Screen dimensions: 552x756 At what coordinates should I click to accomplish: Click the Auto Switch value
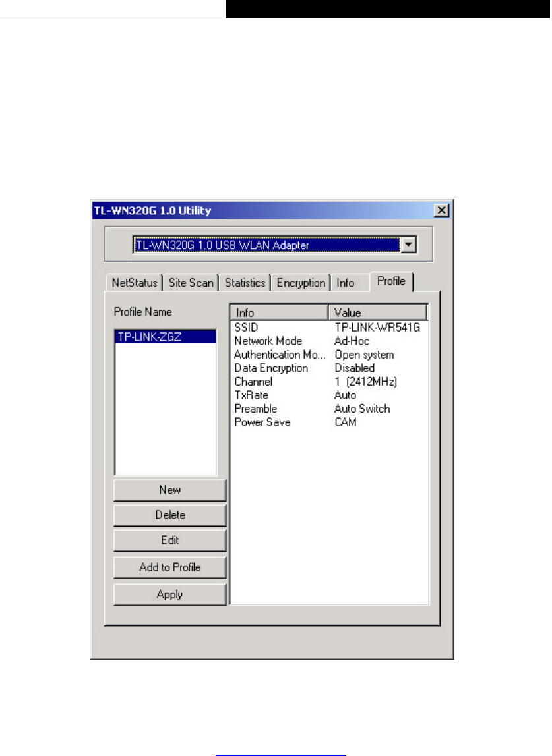click(x=362, y=409)
